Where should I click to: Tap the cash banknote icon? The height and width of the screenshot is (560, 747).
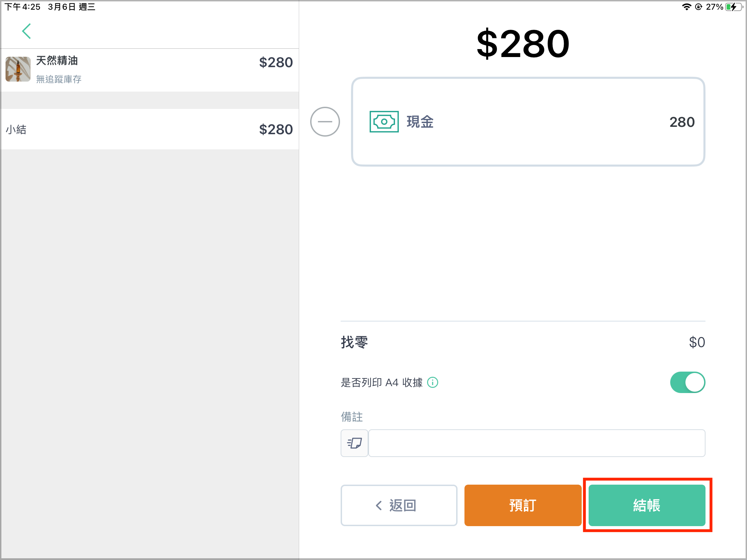pos(384,122)
